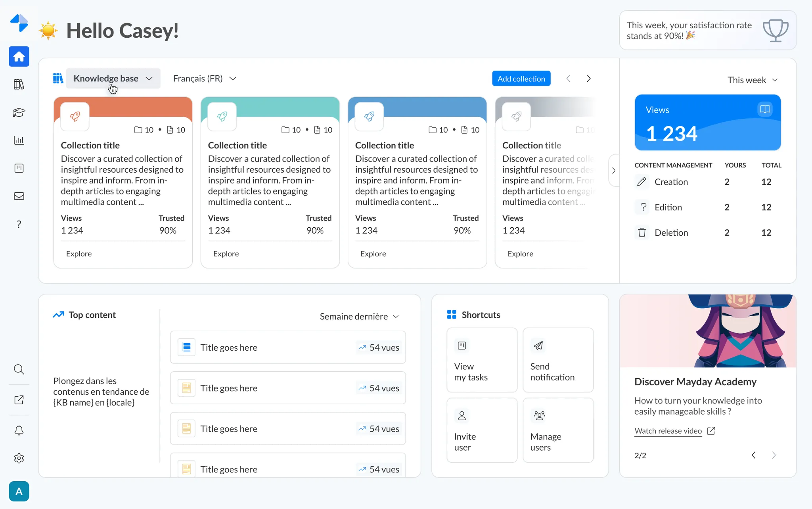Click the help question mark sidebar icon
The image size is (812, 509).
[x=19, y=224]
